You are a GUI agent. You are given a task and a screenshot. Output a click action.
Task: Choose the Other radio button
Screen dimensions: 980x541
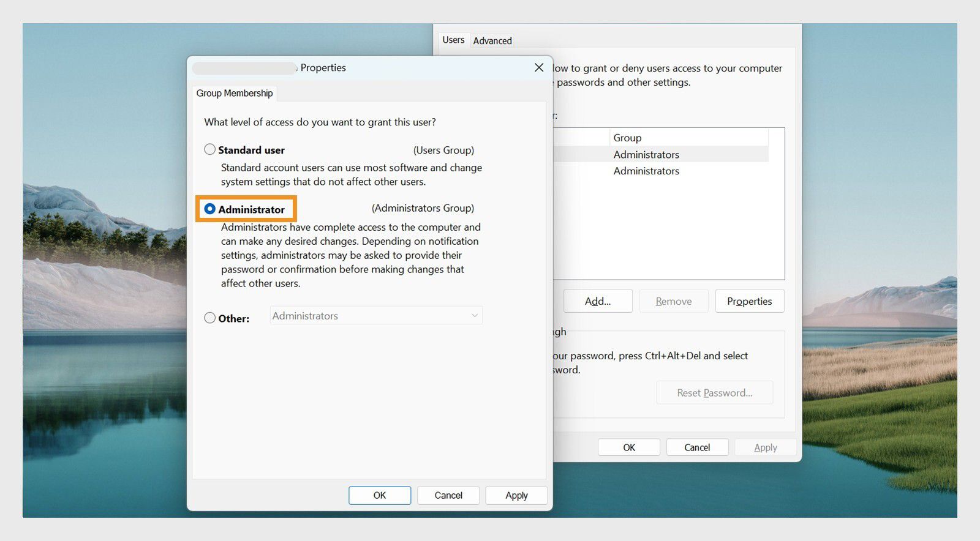pos(209,318)
